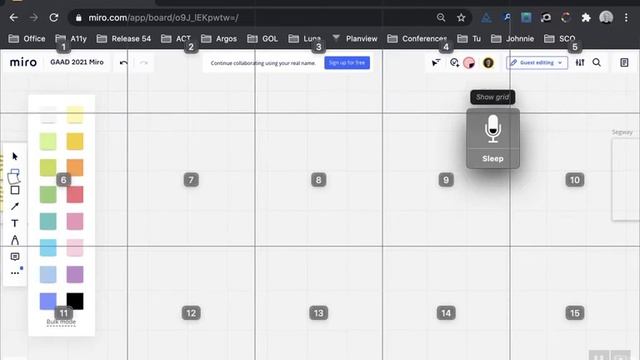
Task: Pick the purple sticky color
Action: (x=75, y=274)
